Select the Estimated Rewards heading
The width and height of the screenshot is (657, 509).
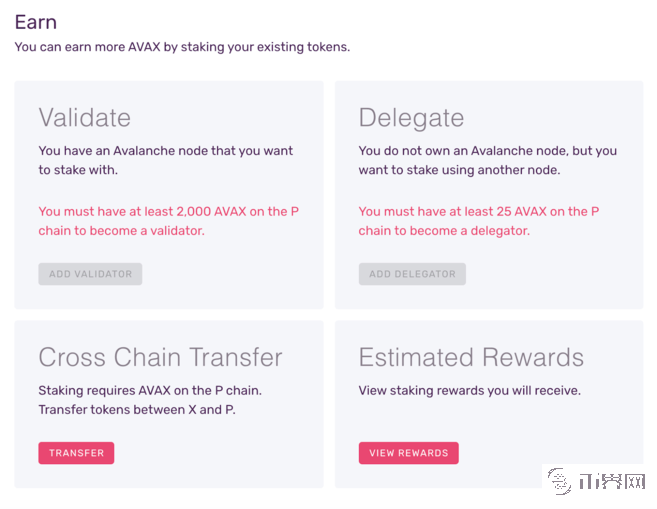pyautogui.click(x=472, y=357)
